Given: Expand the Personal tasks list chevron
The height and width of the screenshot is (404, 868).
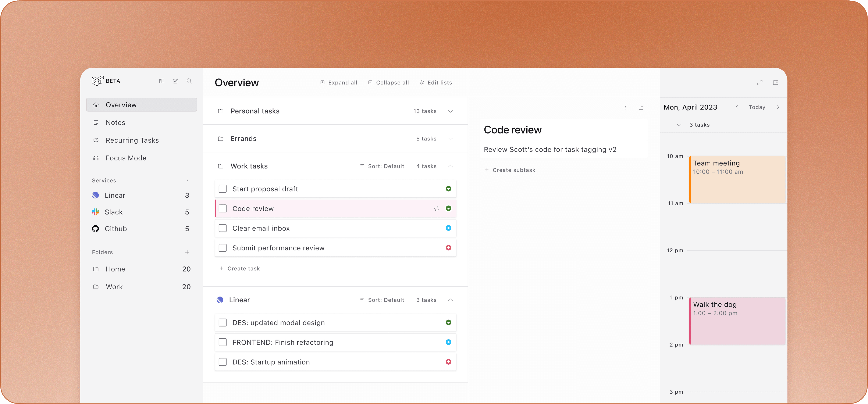Looking at the screenshot, I should click(450, 111).
